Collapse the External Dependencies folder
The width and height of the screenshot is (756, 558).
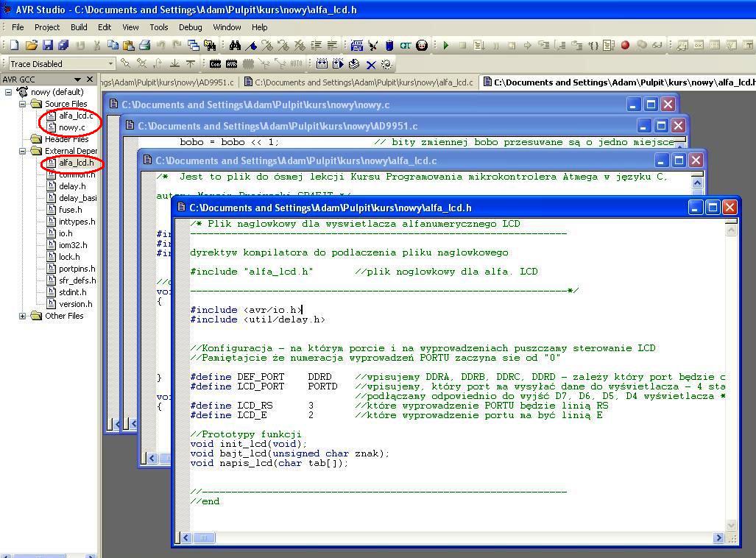point(23,151)
